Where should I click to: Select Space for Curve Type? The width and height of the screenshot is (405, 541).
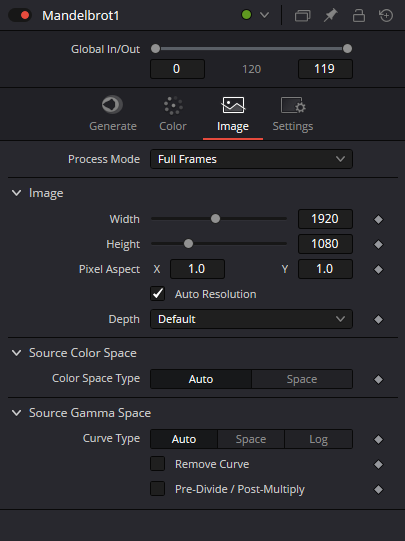pos(251,439)
